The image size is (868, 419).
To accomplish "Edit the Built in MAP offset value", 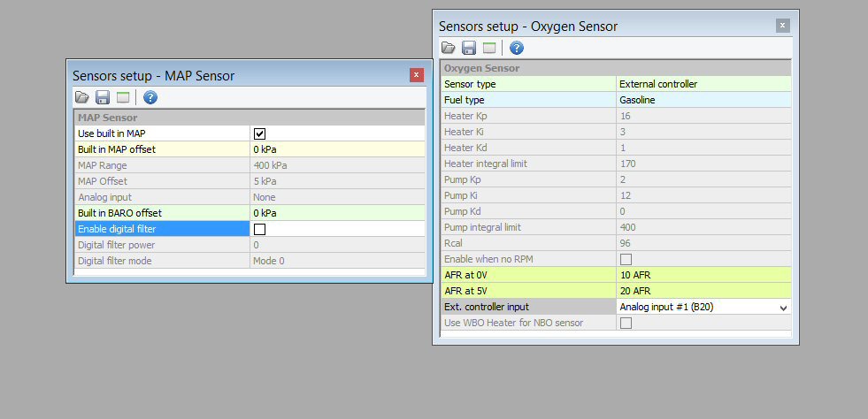I will coord(336,149).
